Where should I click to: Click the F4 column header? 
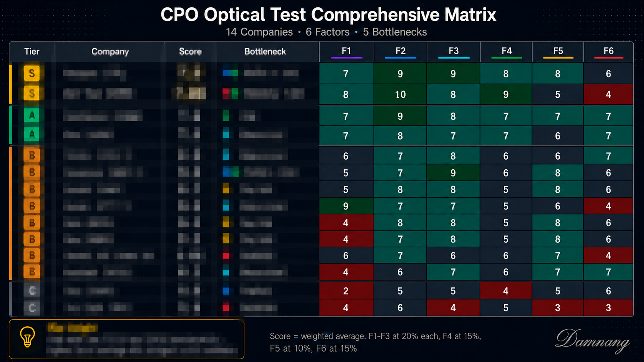pos(506,51)
